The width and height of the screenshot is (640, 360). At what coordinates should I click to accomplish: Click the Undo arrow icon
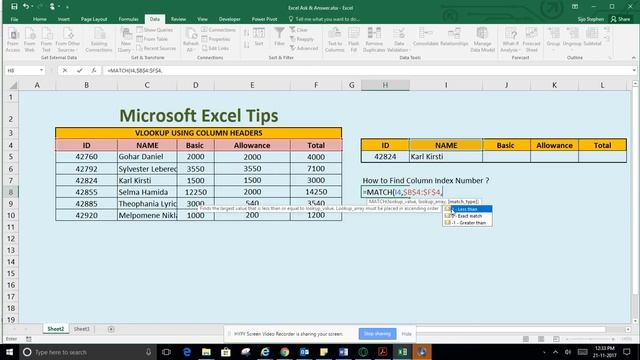pyautogui.click(x=25, y=7)
